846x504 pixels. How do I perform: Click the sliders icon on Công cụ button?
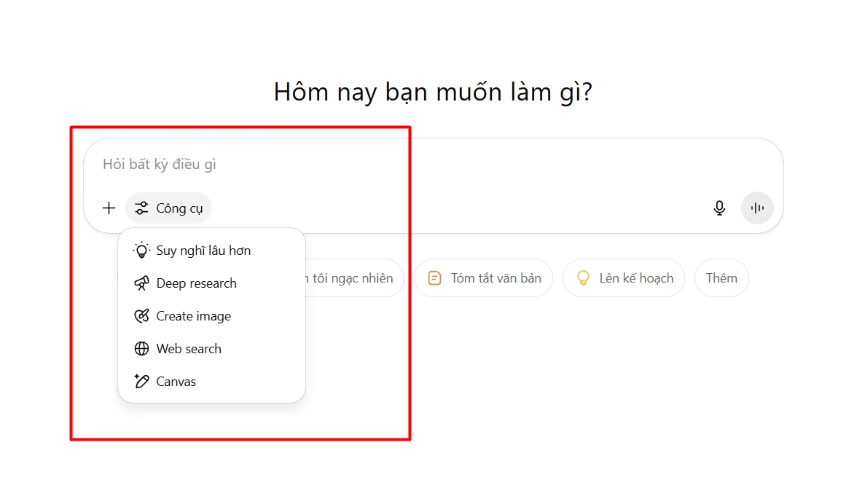(x=141, y=208)
